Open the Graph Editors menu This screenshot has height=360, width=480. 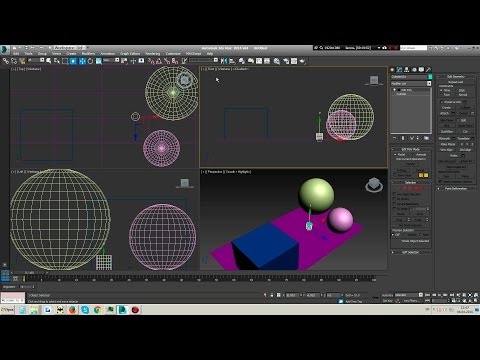pyautogui.click(x=130, y=53)
